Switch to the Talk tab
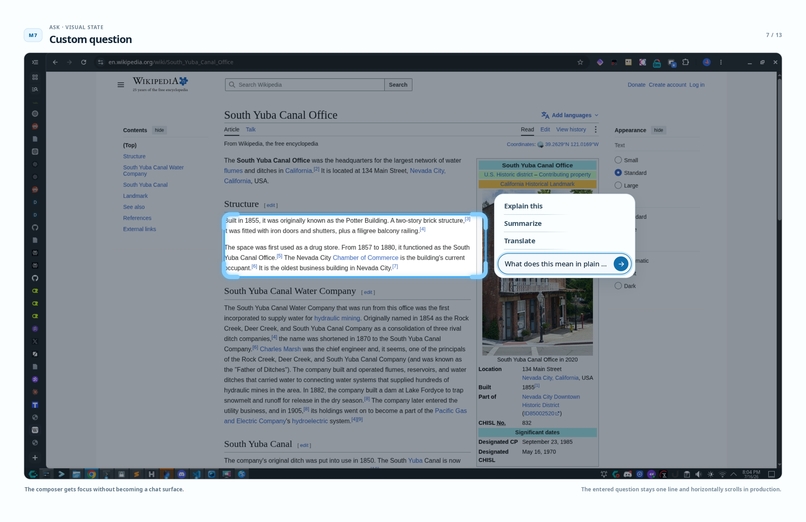Image resolution: width=806 pixels, height=522 pixels. (250, 129)
